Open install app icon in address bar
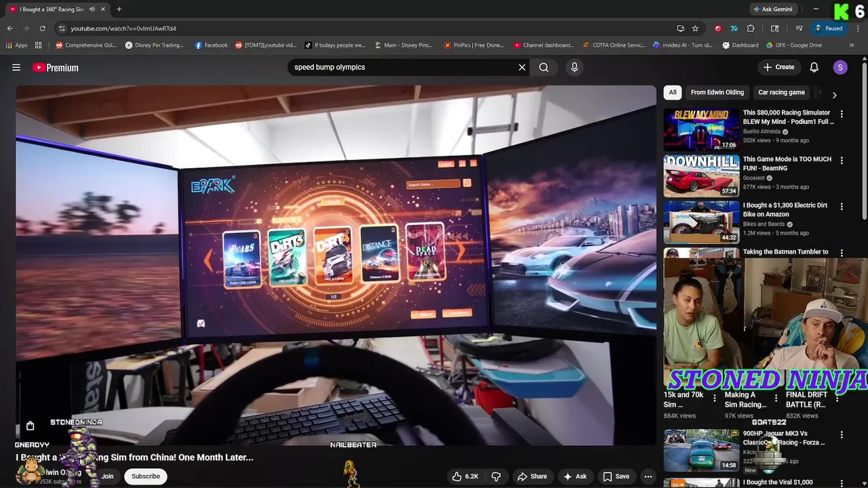Screen dimensions: 868x488 click(680, 28)
